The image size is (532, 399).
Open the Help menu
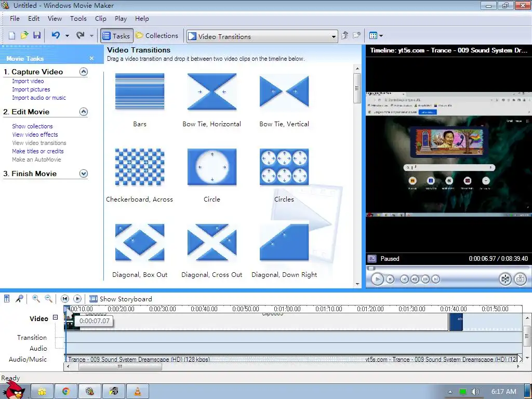(x=142, y=19)
